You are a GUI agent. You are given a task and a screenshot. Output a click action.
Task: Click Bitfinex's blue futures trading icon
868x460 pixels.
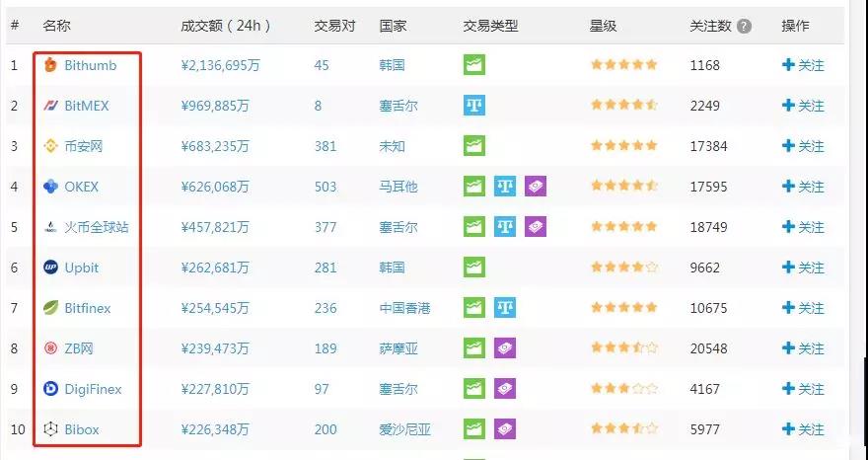pyautogui.click(x=505, y=308)
